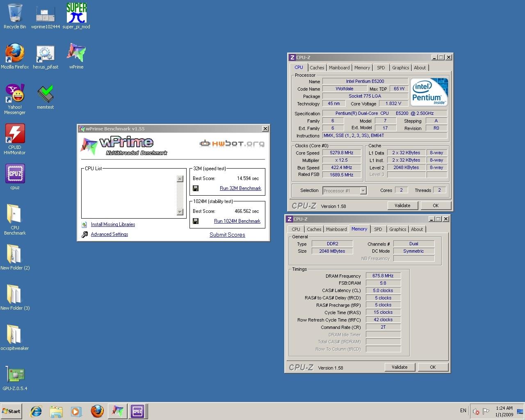Click Validate in the upper CPU-Z window
This screenshot has height=420, width=525.
click(x=402, y=205)
